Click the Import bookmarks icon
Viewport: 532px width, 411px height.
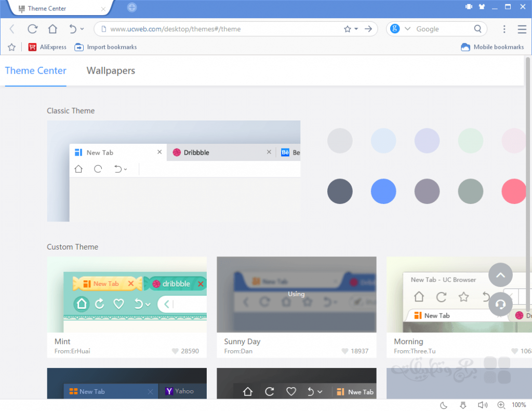pyautogui.click(x=78, y=47)
